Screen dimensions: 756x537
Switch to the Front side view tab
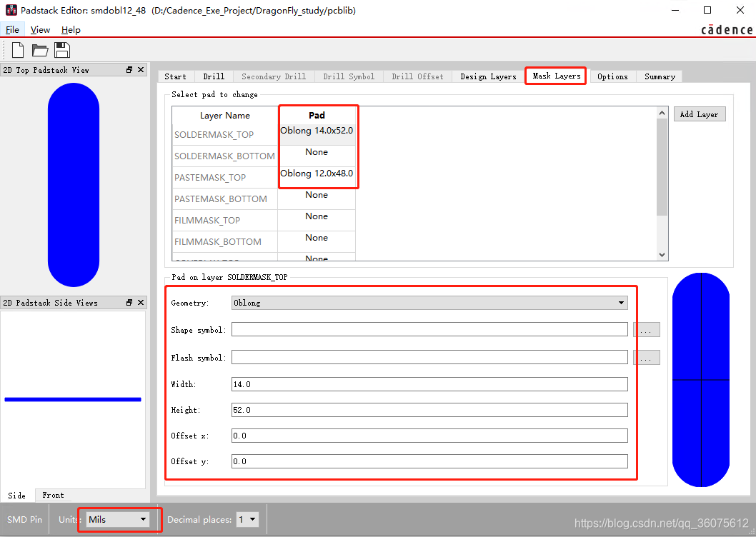[53, 495]
